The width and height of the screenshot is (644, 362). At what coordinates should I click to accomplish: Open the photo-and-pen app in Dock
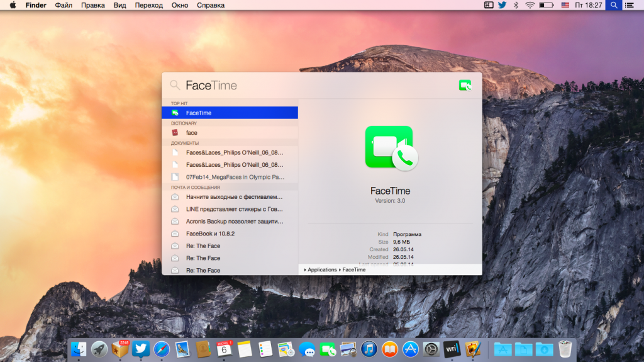click(473, 349)
